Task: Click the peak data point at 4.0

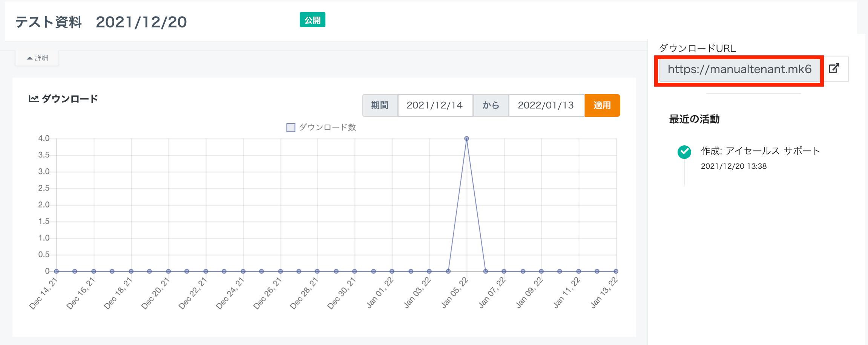Action: coord(466,139)
